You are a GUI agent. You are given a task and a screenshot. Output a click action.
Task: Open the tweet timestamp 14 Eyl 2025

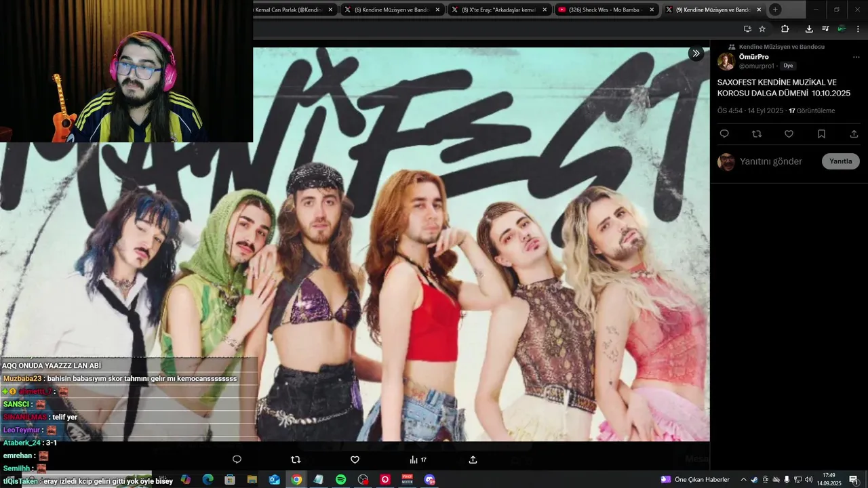point(750,110)
